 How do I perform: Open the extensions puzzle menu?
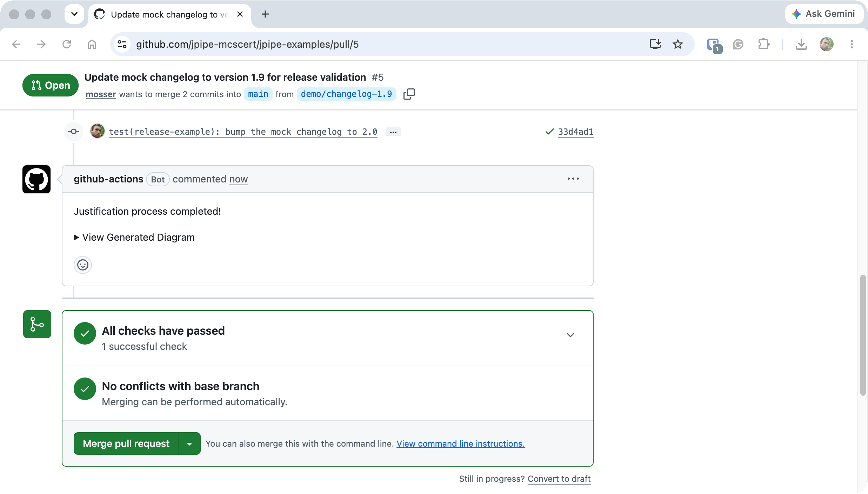(763, 44)
